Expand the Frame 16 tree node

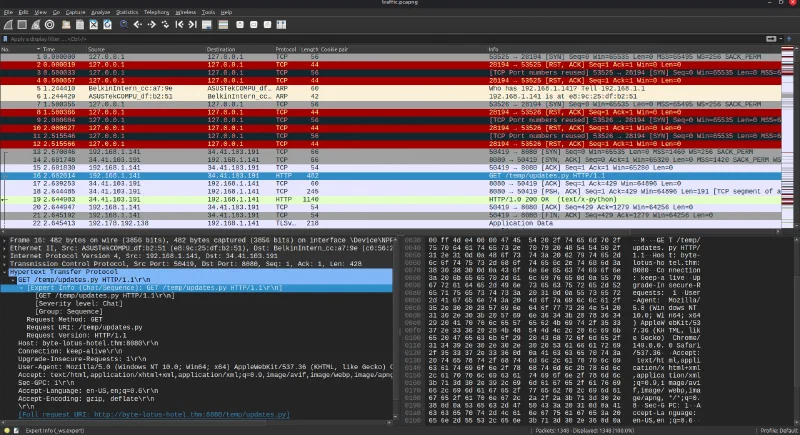5,240
